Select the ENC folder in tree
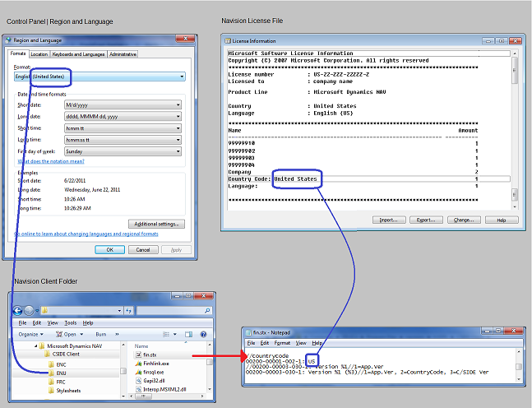 click(x=61, y=364)
